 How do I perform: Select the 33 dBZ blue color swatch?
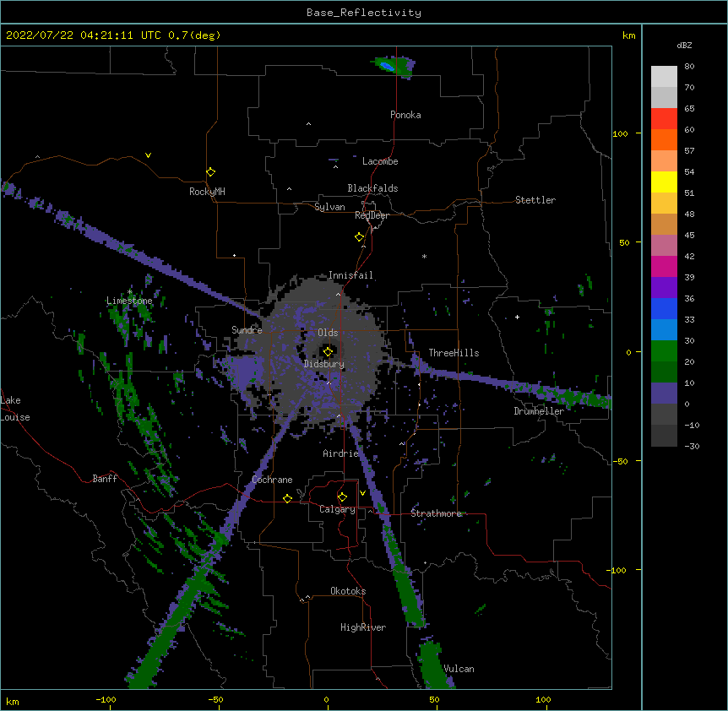664,329
